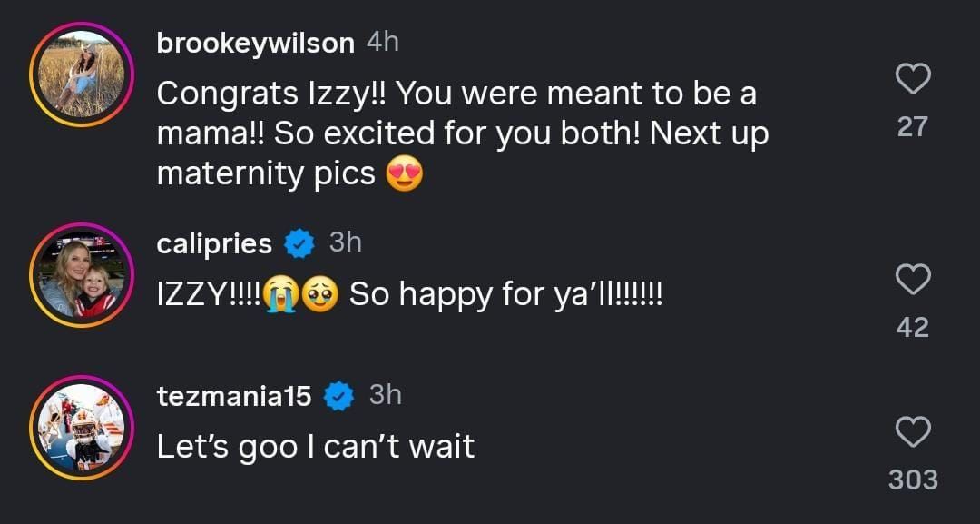
Task: Visit the tezmania15 username link
Action: 234,396
